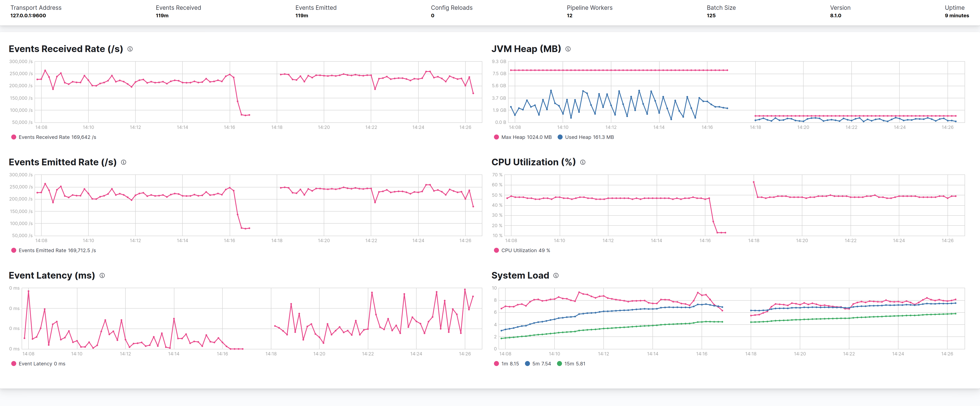Open info tooltip for Events Emitted Rate
980x406 pixels.
(124, 162)
